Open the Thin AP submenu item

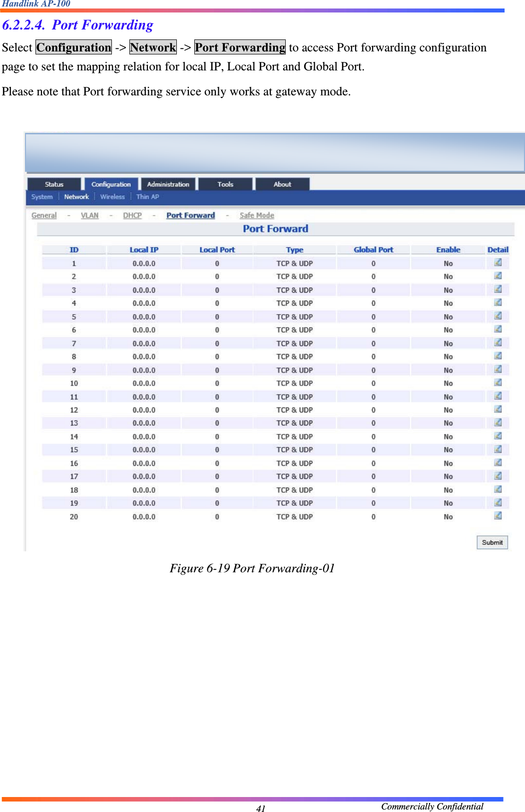(x=147, y=197)
